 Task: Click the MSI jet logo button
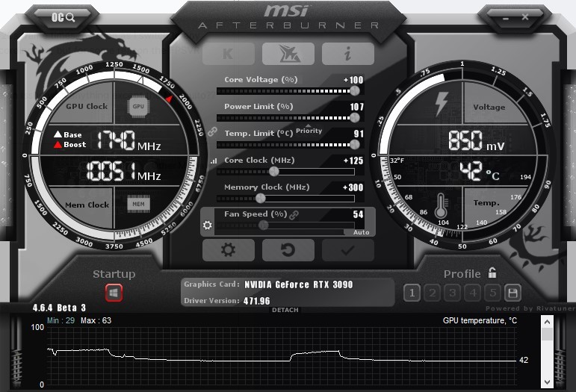point(288,54)
